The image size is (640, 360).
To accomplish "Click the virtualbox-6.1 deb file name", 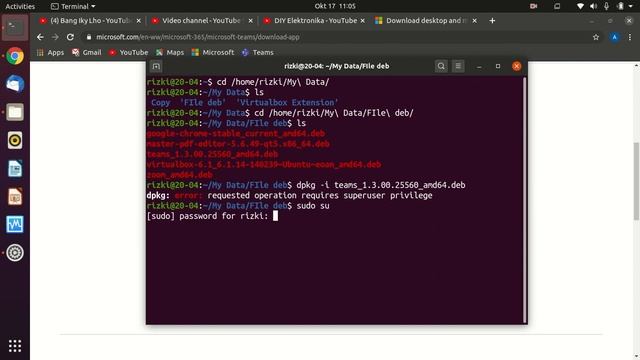I will coord(264,164).
